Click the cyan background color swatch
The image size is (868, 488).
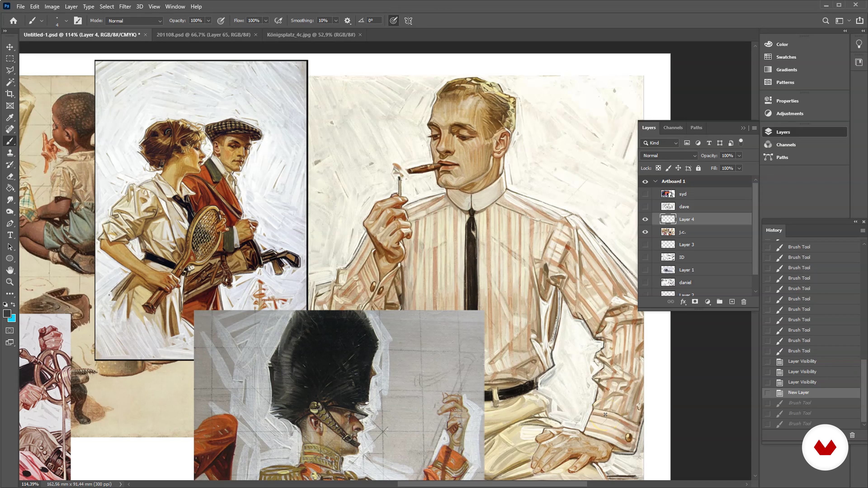(x=13, y=319)
